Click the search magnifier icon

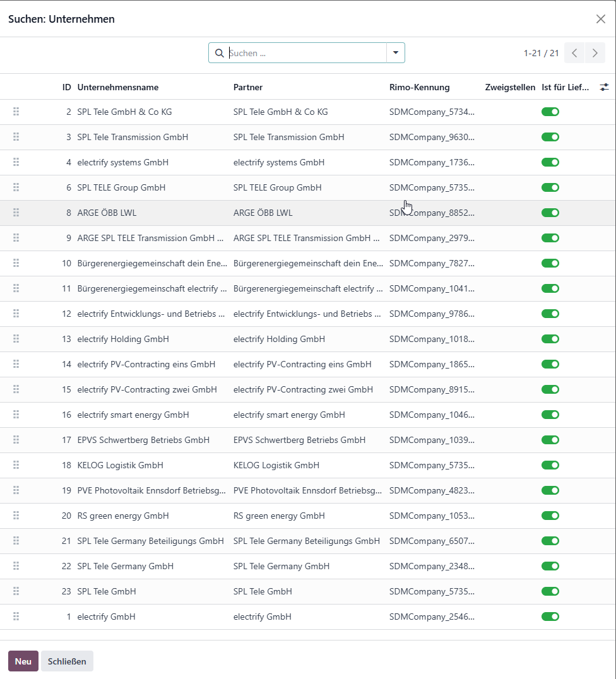[220, 53]
